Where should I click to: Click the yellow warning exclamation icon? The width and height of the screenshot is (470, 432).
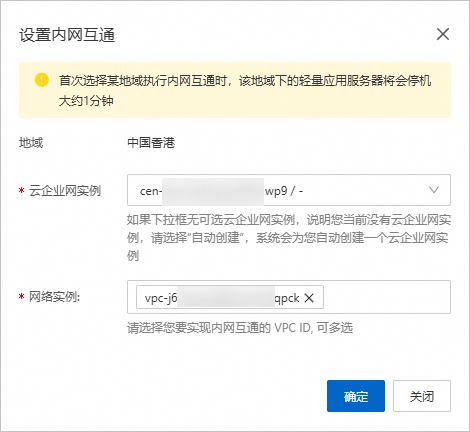point(42,80)
